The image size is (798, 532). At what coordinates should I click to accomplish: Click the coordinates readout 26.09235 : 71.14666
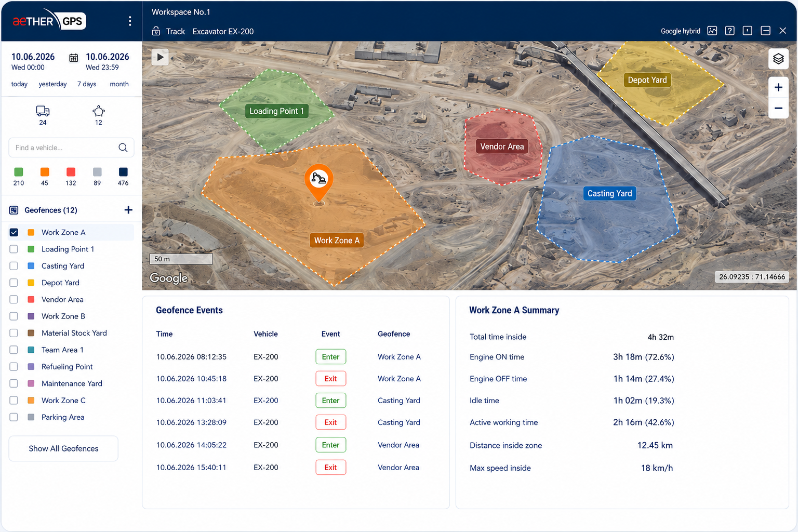[x=752, y=277]
